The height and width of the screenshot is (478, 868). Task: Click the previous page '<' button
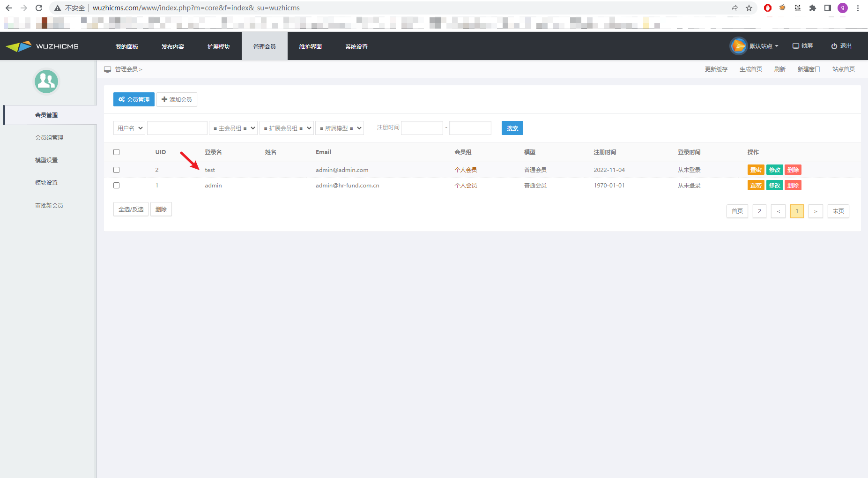pos(778,211)
